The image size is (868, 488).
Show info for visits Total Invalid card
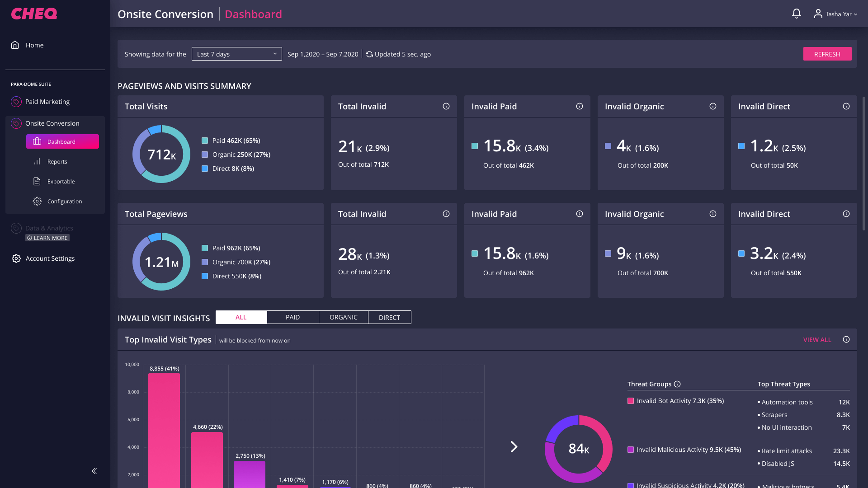coord(446,106)
